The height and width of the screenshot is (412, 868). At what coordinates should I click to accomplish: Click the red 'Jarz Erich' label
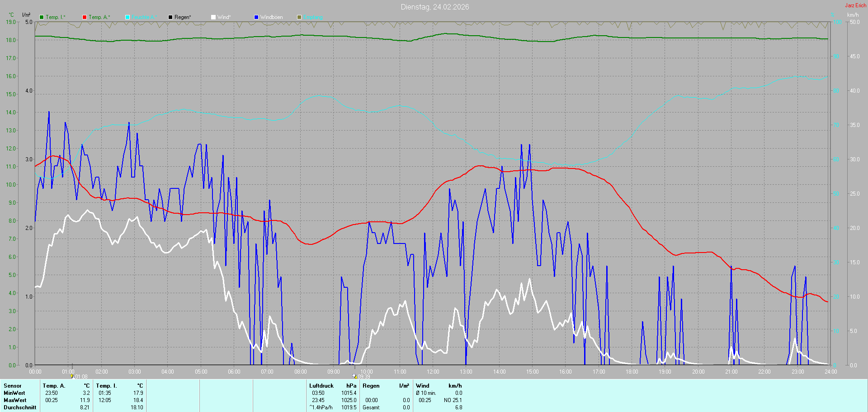[x=856, y=5]
